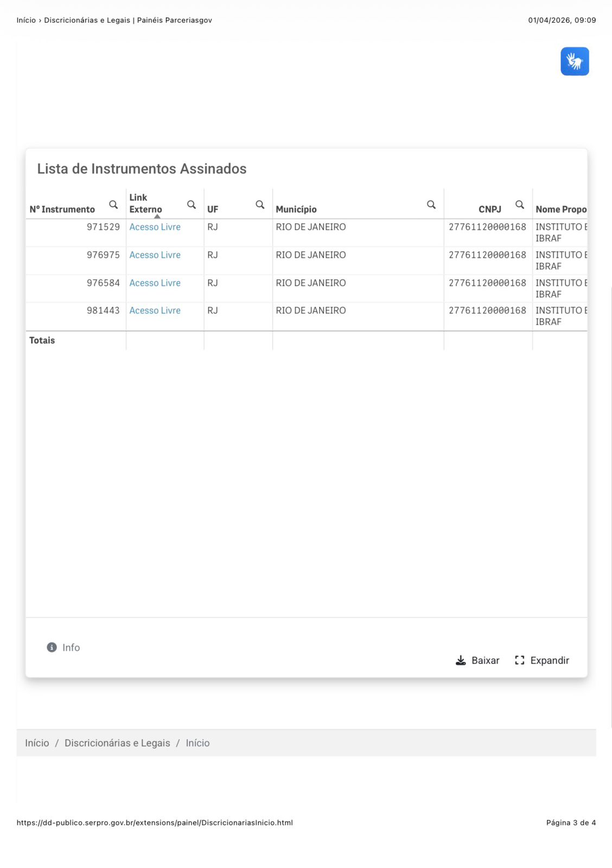
Task: Search the UF column
Action: [x=260, y=205]
